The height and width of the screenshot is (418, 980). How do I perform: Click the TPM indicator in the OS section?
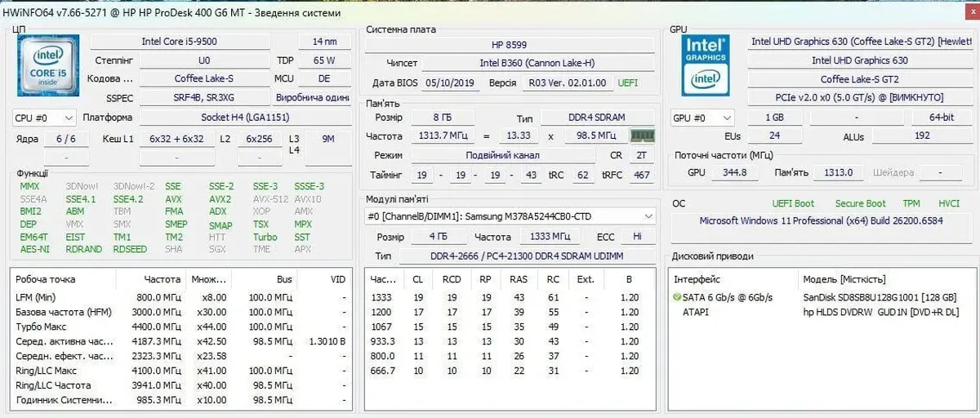911,203
